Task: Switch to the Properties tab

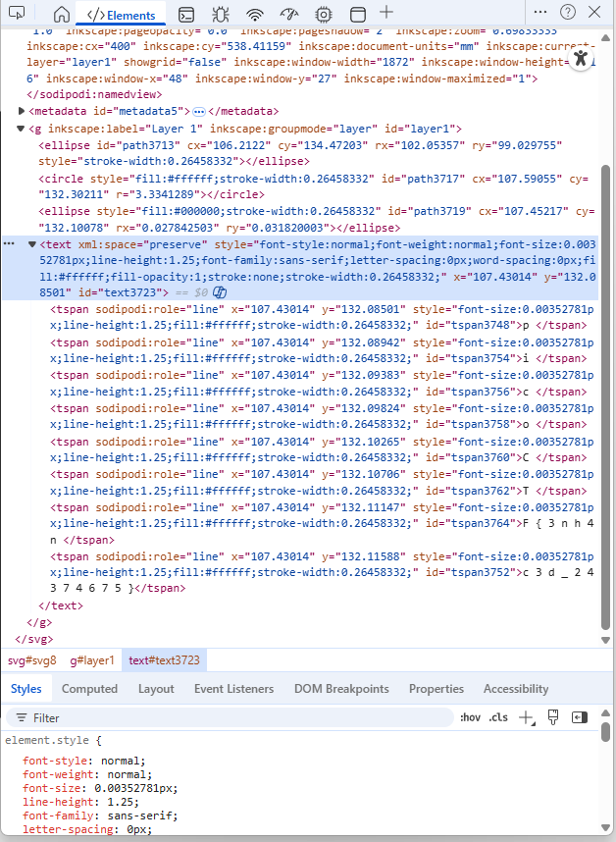Action: click(436, 689)
